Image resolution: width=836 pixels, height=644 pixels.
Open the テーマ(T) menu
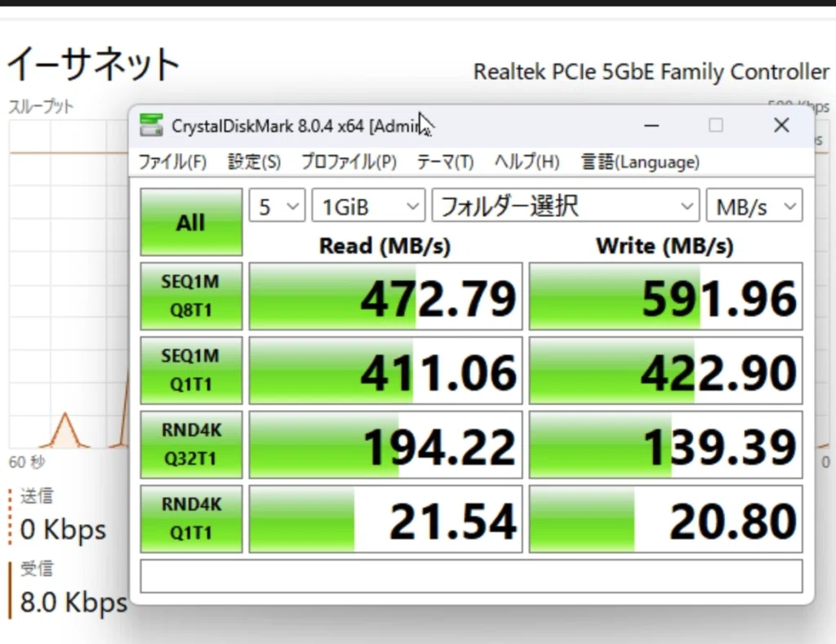point(445,162)
